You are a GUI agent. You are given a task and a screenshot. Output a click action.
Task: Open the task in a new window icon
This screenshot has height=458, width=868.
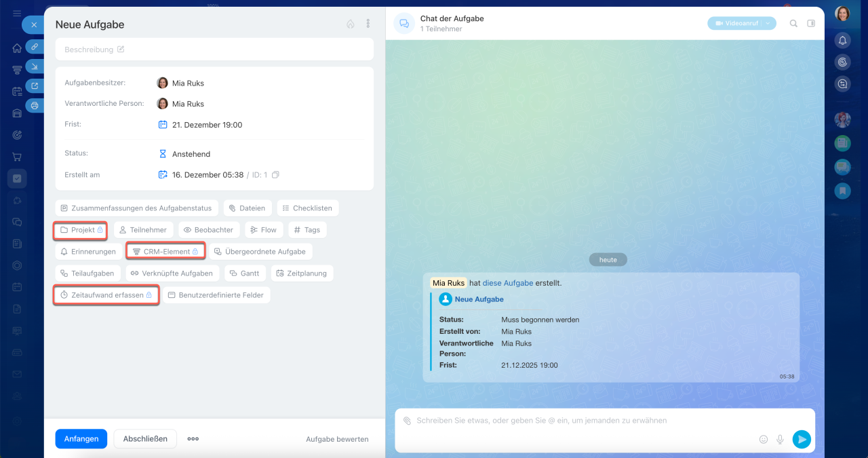click(x=35, y=85)
